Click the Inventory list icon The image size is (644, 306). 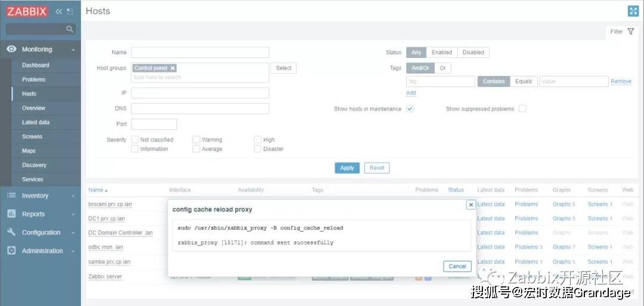pyautogui.click(x=11, y=196)
